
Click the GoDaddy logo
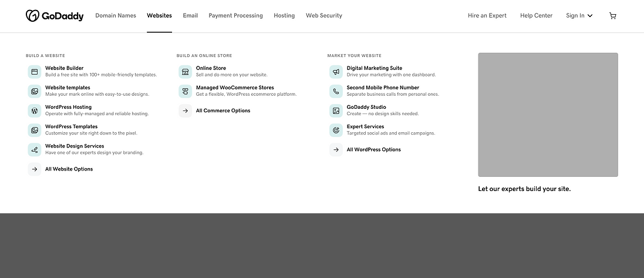(55, 16)
